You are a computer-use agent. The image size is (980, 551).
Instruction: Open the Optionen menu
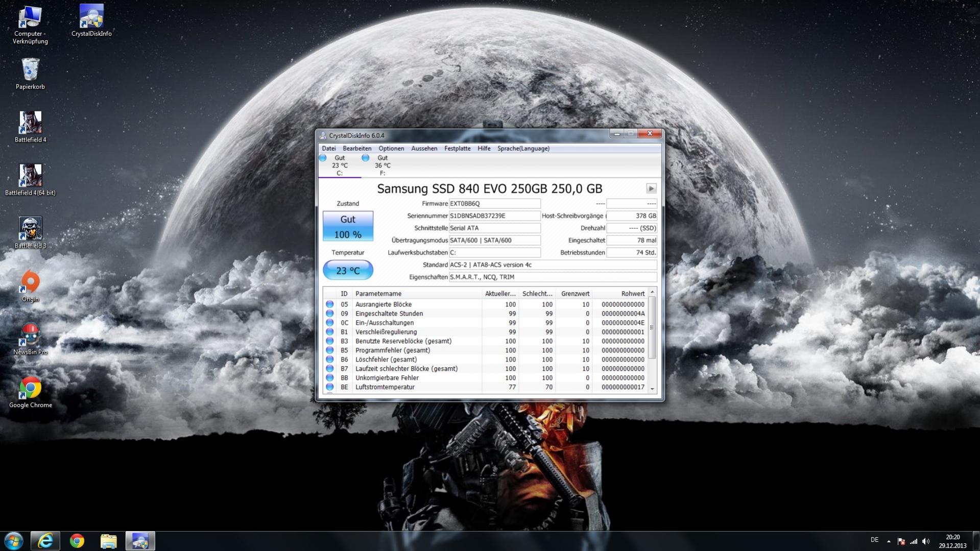click(x=391, y=149)
